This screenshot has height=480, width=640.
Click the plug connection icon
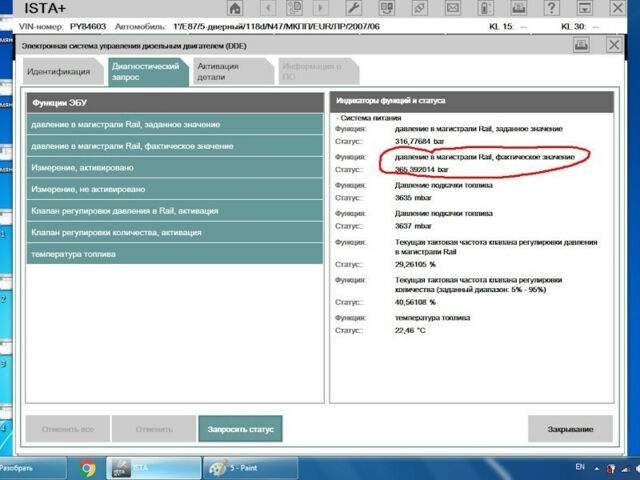pos(420,8)
